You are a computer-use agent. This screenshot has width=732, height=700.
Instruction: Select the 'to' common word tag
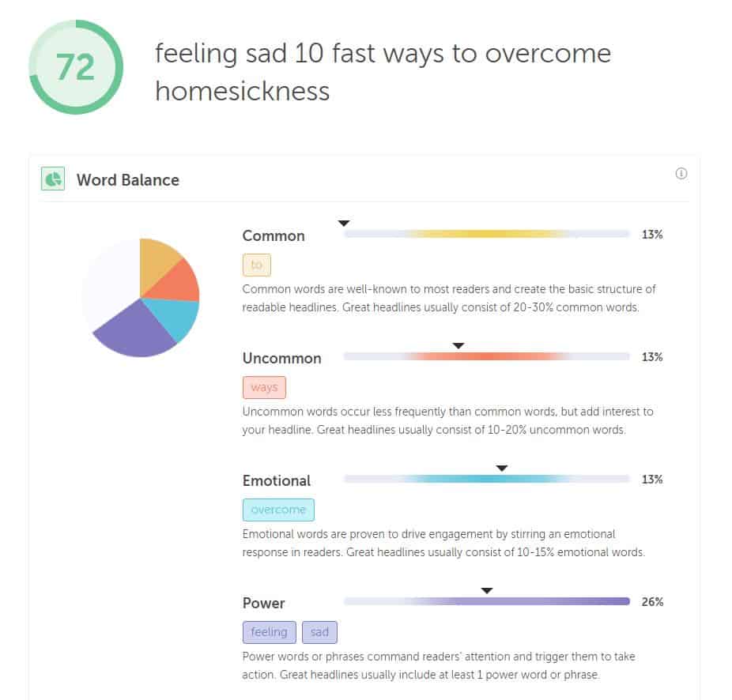coord(257,265)
